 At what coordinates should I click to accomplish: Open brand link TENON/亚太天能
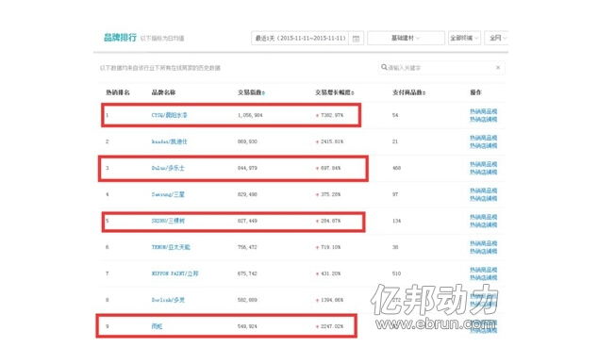171,247
